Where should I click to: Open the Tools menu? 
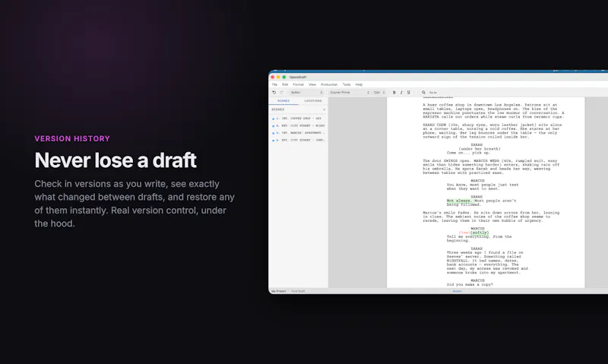pos(347,84)
